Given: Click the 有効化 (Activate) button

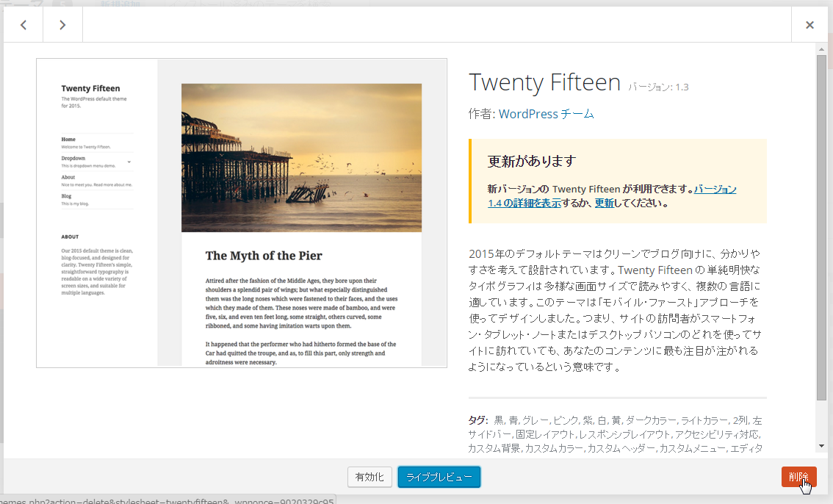Looking at the screenshot, I should pos(369,477).
